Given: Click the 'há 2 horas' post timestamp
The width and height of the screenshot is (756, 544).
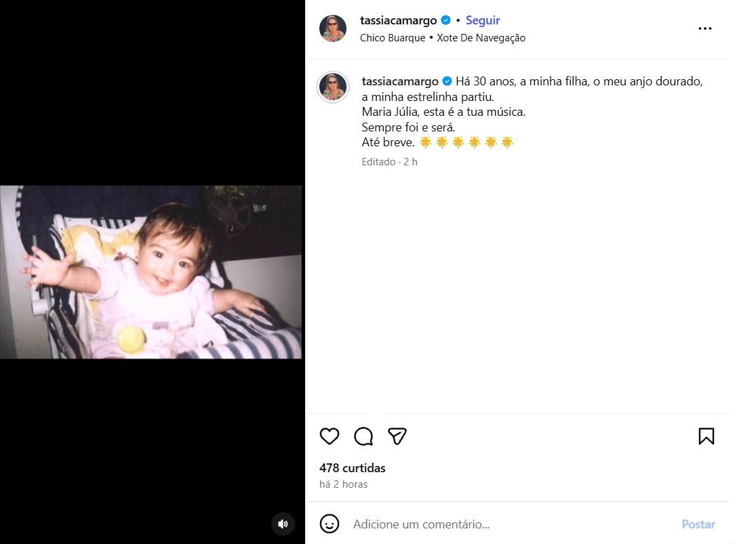Looking at the screenshot, I should point(343,484).
